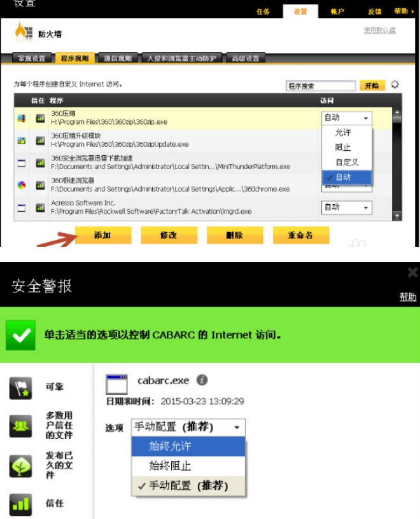Click the 使用默认值 link
Viewport: 420px width, 519px height.
tap(379, 31)
